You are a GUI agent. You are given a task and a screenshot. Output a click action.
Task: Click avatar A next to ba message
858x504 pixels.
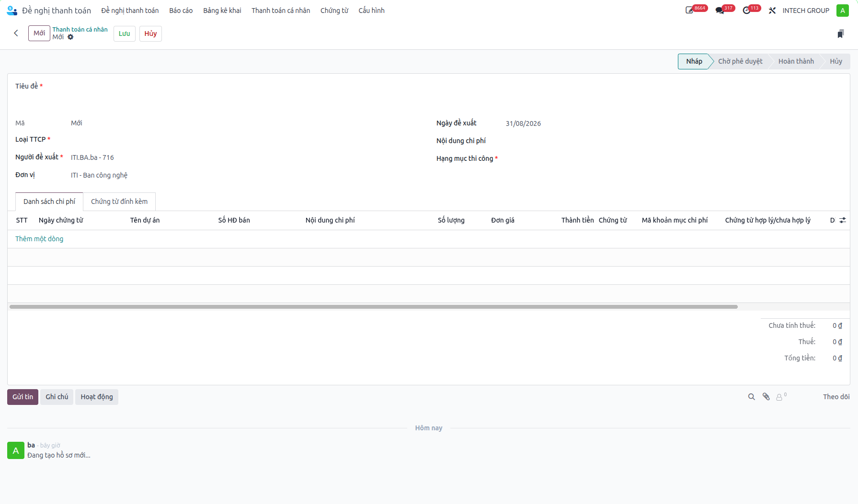tap(16, 450)
